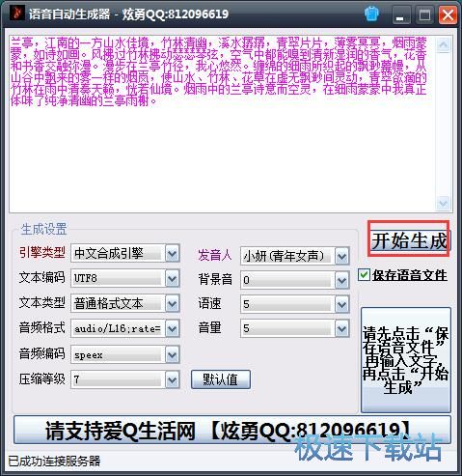Click the 生成设置 group label

pos(43,230)
